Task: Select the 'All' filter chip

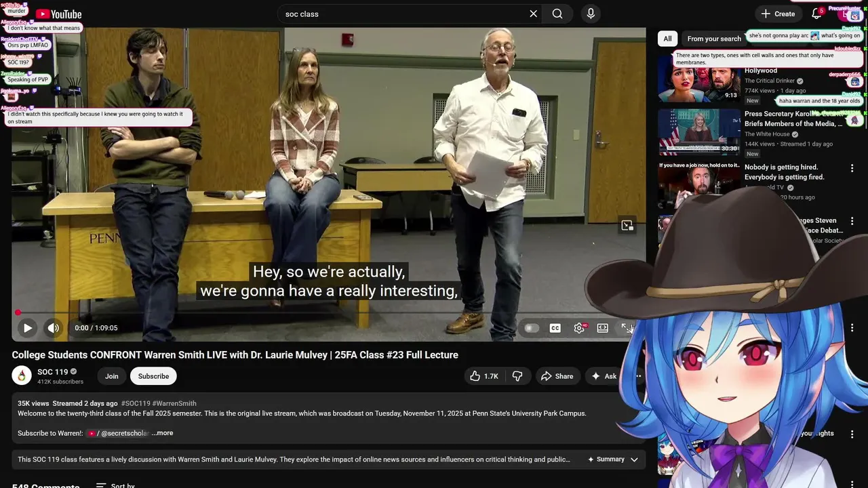Action: coord(667,39)
